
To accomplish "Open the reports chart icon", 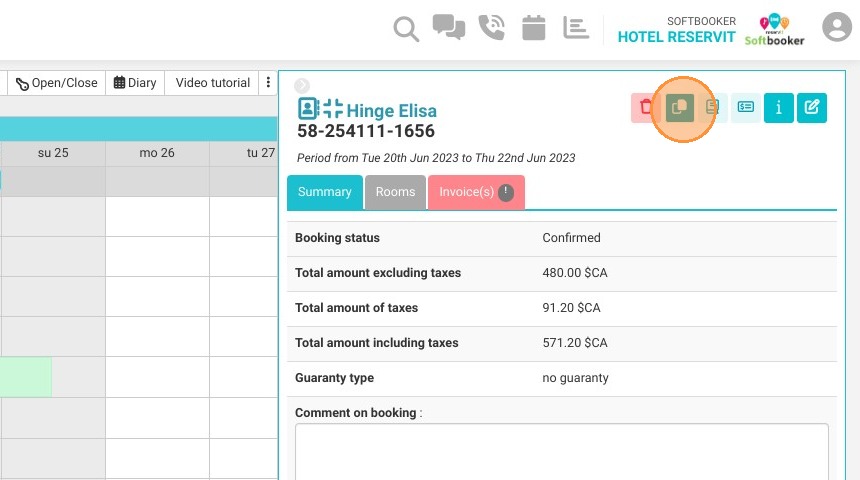I will point(576,27).
